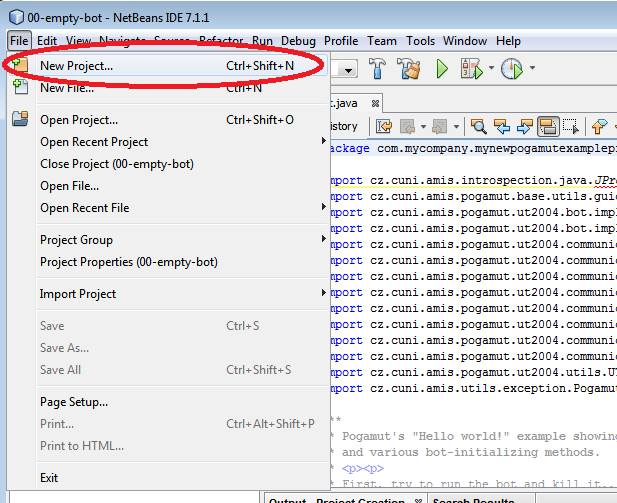Click the File menu in menu bar
617x503 pixels.
19,41
